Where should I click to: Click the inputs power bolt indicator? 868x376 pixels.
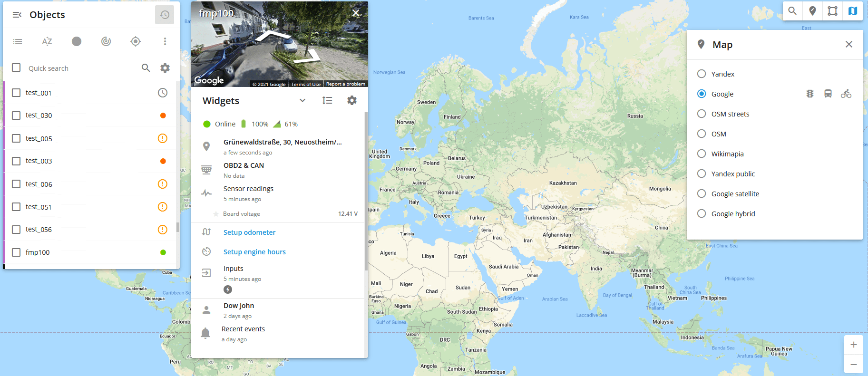click(x=228, y=289)
